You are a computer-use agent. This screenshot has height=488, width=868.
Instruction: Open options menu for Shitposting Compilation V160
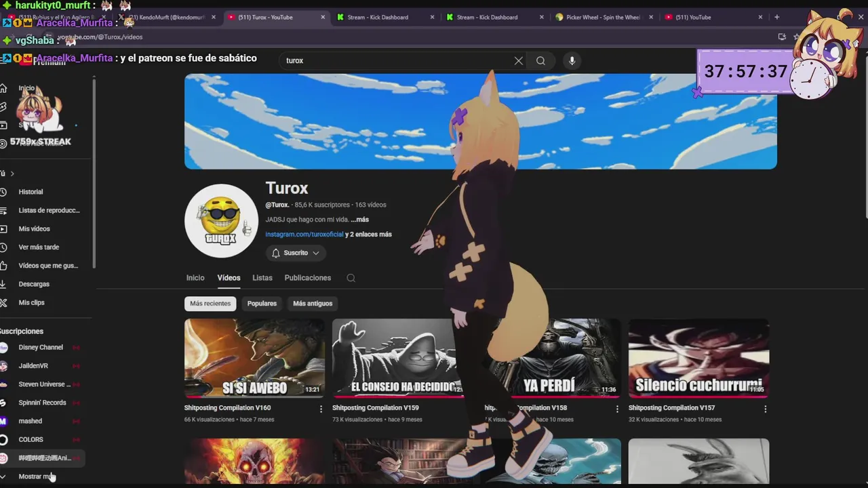321,409
